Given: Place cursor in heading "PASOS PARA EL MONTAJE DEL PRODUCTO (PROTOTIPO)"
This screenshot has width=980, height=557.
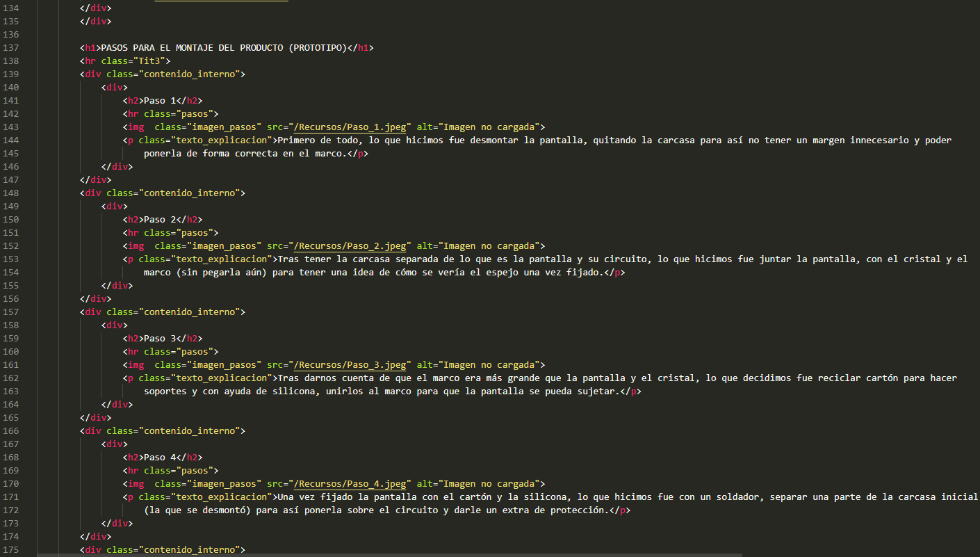Looking at the screenshot, I should (x=224, y=47).
